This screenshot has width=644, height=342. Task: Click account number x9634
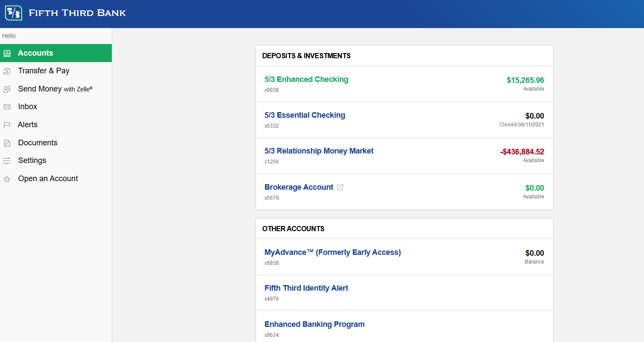(x=271, y=335)
